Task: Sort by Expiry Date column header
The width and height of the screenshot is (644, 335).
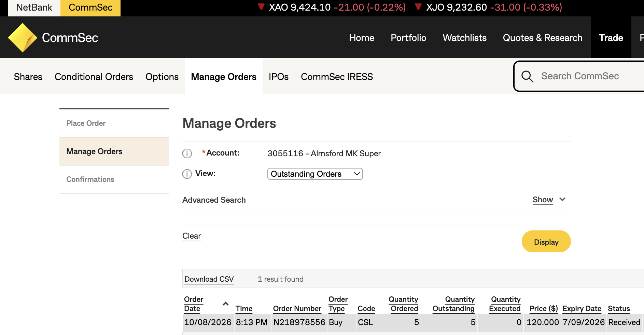Action: pos(582,309)
